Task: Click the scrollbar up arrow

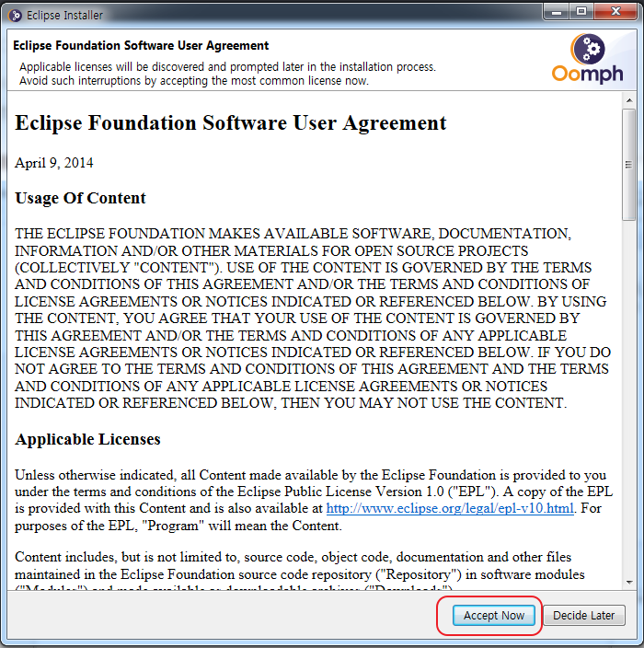Action: tap(629, 100)
